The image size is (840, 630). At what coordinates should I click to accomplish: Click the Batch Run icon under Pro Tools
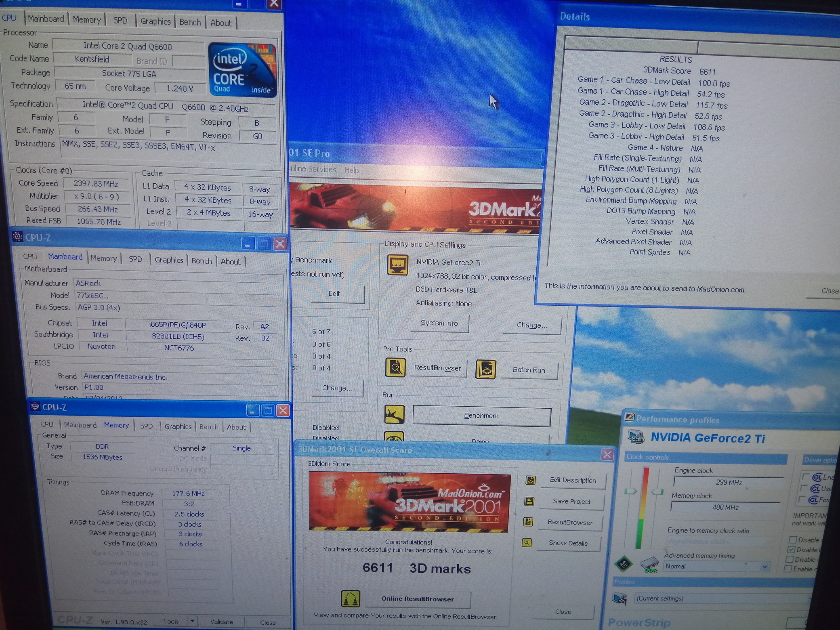(485, 369)
